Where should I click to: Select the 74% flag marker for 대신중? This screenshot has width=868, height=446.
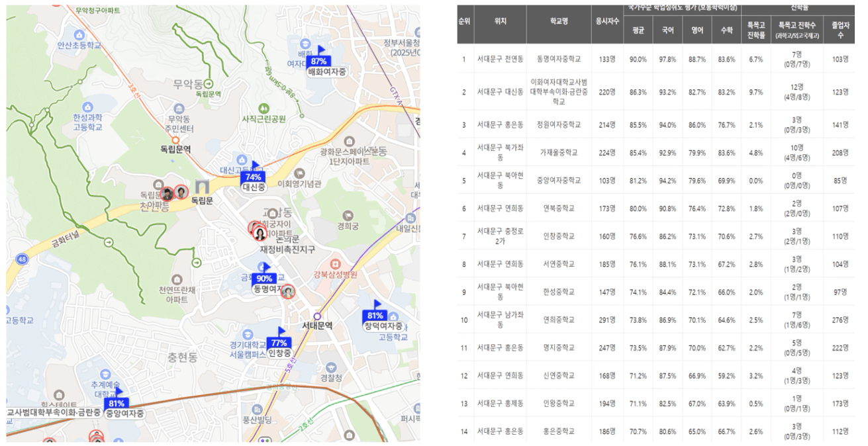tap(252, 177)
